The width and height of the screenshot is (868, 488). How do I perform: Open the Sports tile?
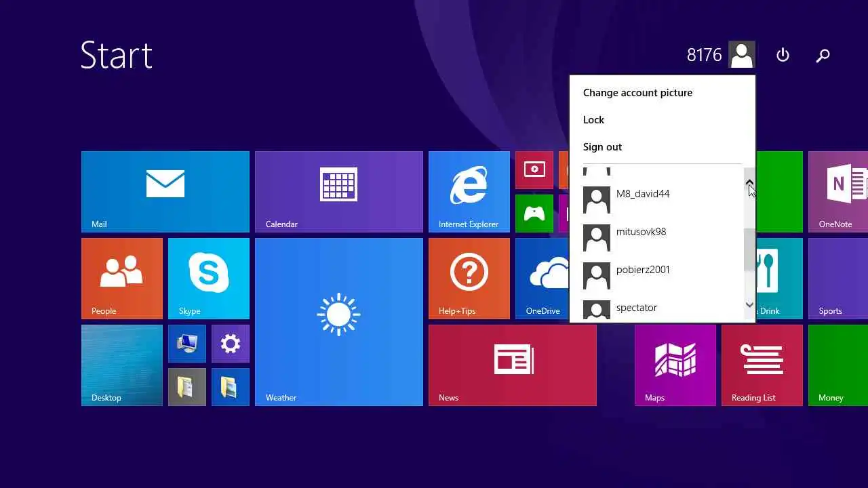click(838, 279)
